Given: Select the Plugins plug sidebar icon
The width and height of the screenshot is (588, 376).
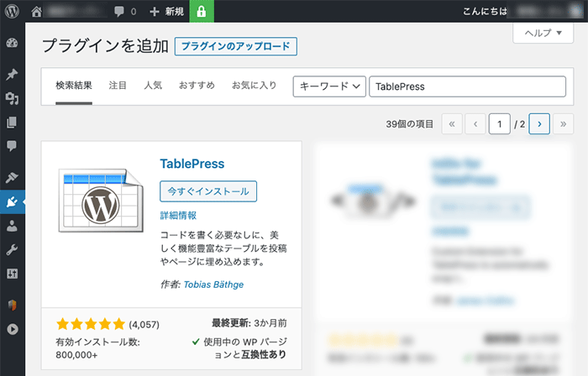Looking at the screenshot, I should click(12, 202).
